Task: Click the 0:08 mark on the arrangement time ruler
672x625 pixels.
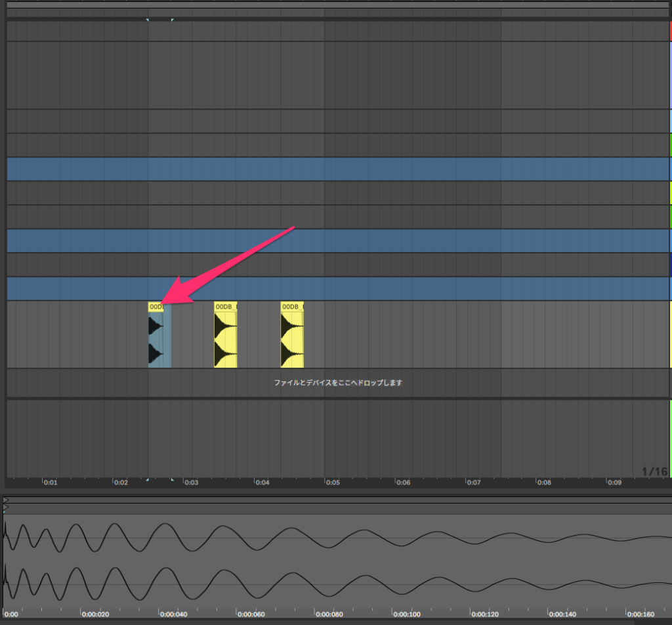Action: (x=544, y=483)
